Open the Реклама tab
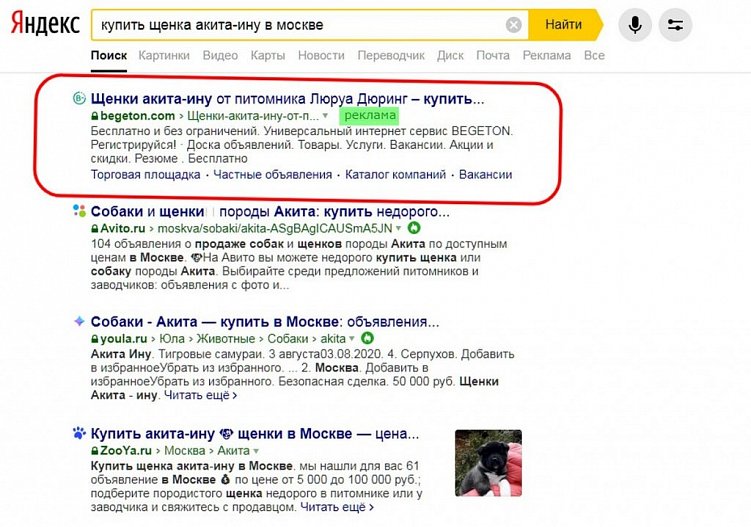 [x=546, y=56]
